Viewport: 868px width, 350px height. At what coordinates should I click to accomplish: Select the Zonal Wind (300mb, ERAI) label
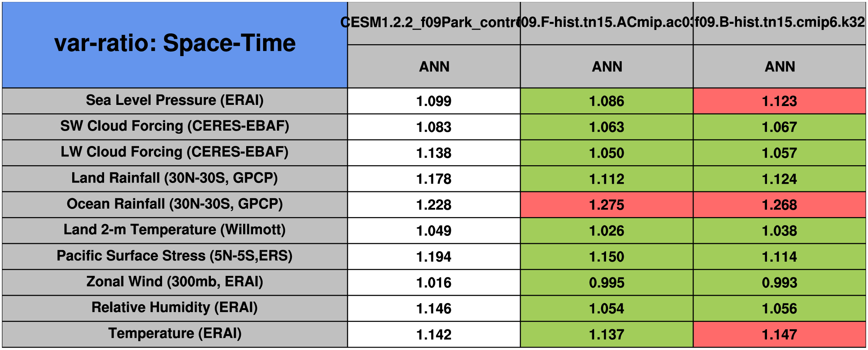pyautogui.click(x=175, y=282)
